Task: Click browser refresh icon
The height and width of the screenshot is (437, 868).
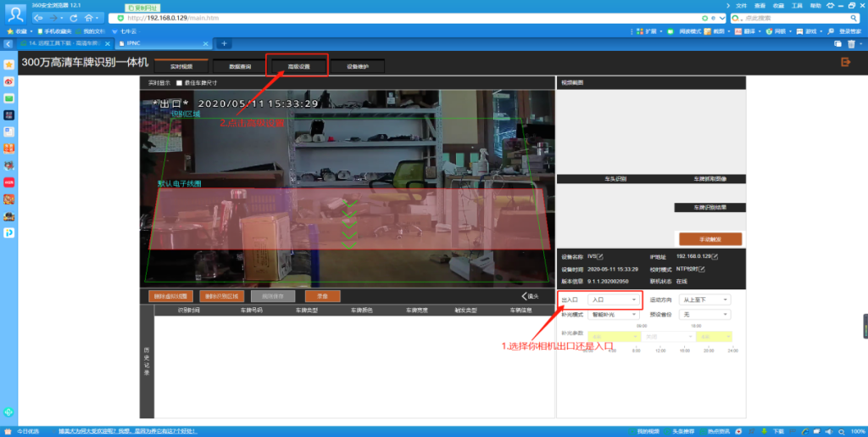Action: [75, 18]
